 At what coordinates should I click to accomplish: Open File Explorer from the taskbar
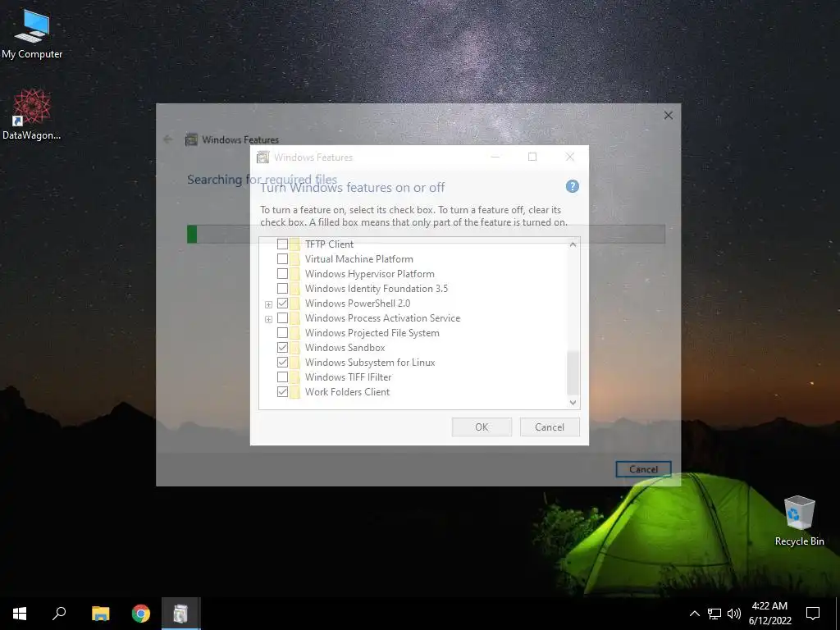click(x=100, y=614)
